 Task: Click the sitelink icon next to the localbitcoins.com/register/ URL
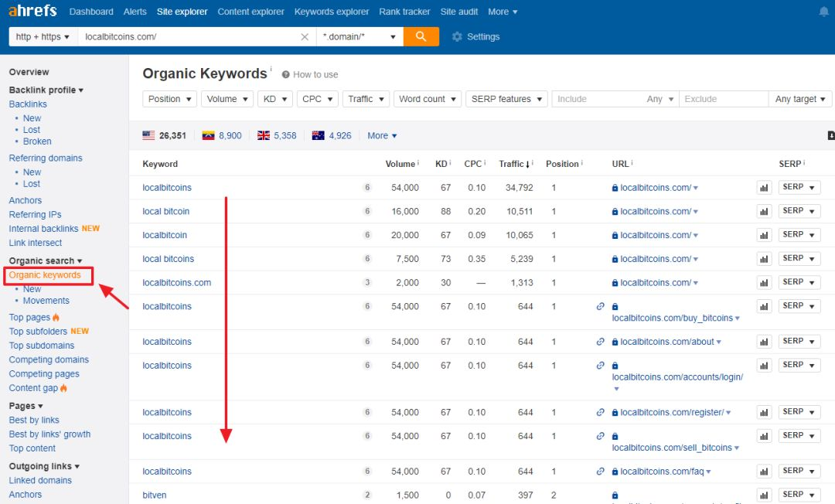click(600, 413)
